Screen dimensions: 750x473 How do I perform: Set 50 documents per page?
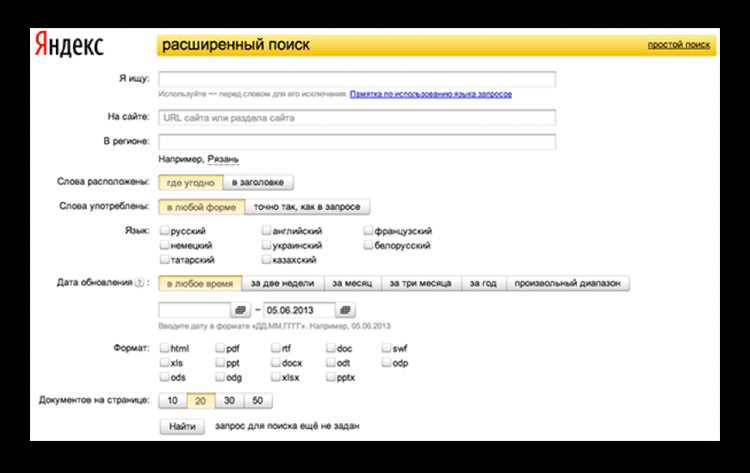(258, 400)
